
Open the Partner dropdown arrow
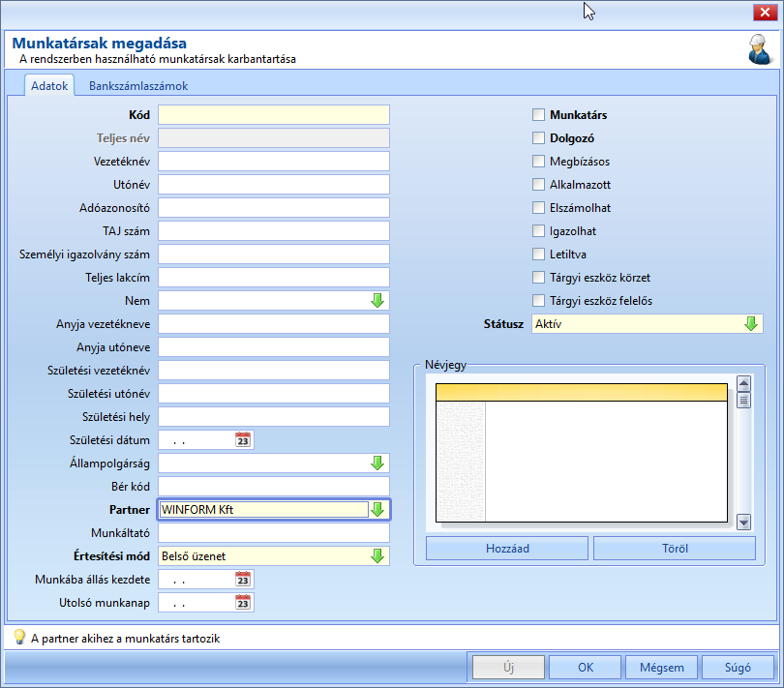377,510
